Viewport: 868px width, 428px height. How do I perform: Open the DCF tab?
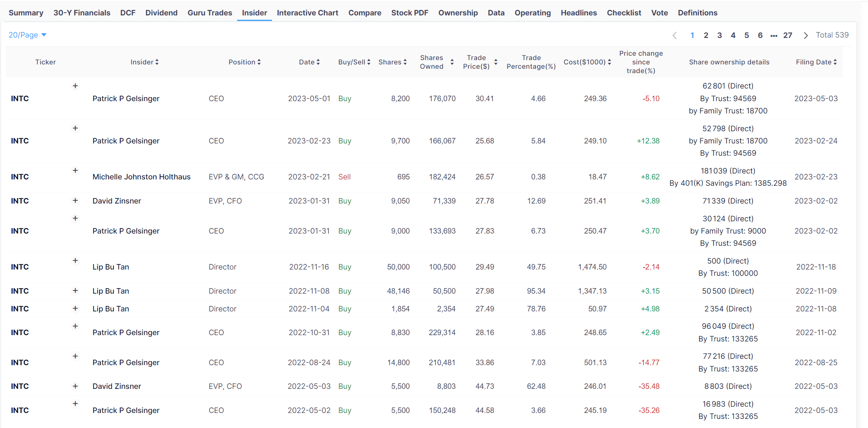(128, 13)
